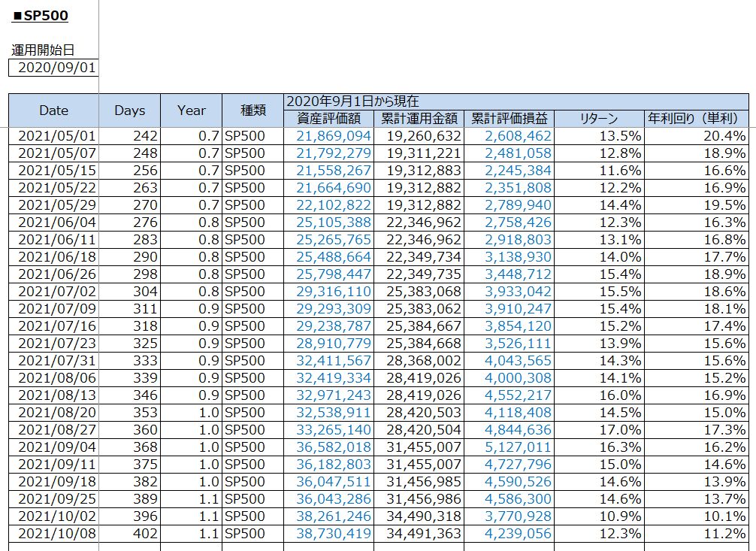Select the Year column header
This screenshot has width=756, height=551.
(x=191, y=111)
